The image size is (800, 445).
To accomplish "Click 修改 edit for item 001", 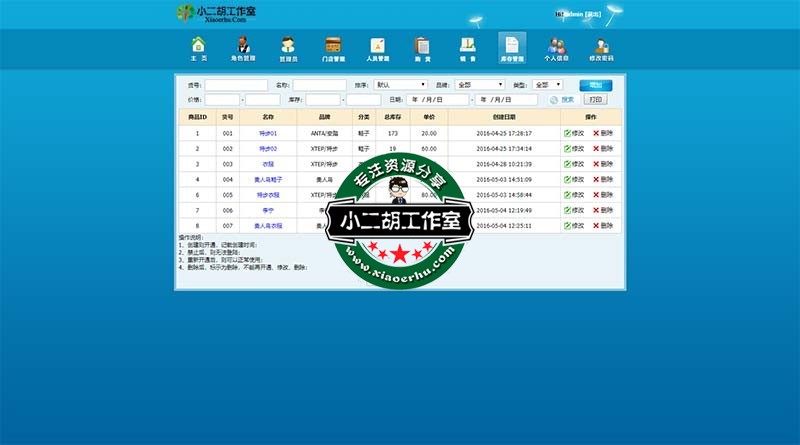I will tap(574, 133).
